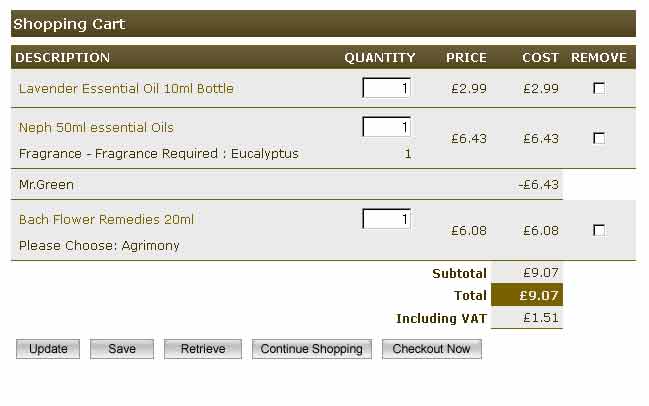Screen dimensions: 649x406
Task: Click the Mr.Green discount row
Action: (x=46, y=184)
